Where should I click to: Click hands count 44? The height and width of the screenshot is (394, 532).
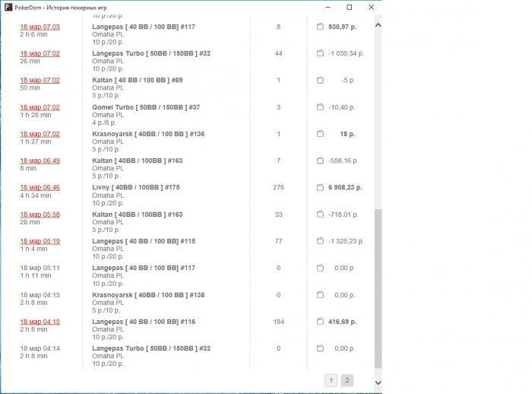tap(279, 54)
